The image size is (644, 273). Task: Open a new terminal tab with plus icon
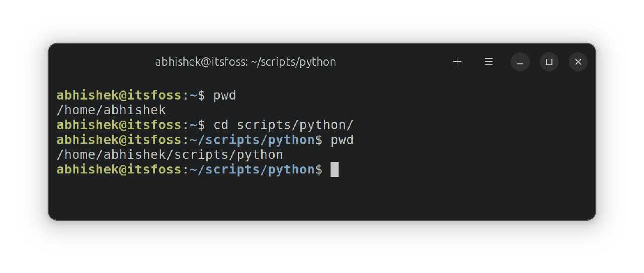click(x=457, y=62)
